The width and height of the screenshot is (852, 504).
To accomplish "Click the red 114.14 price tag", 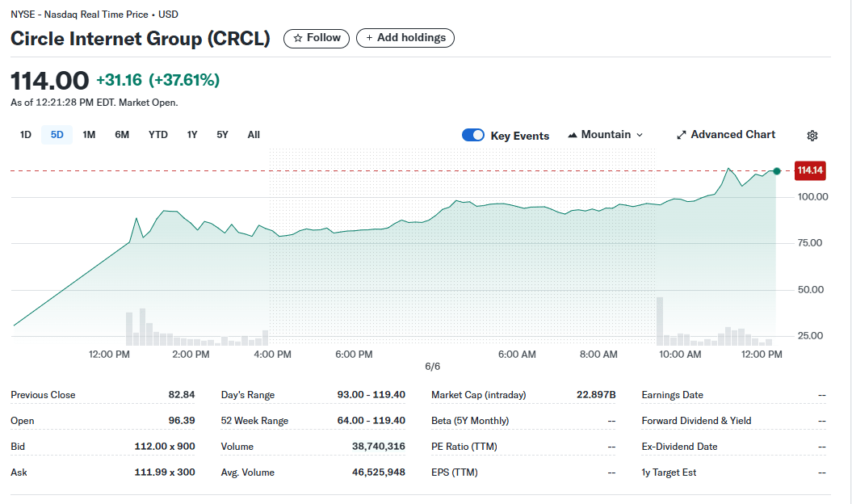I will 810,170.
